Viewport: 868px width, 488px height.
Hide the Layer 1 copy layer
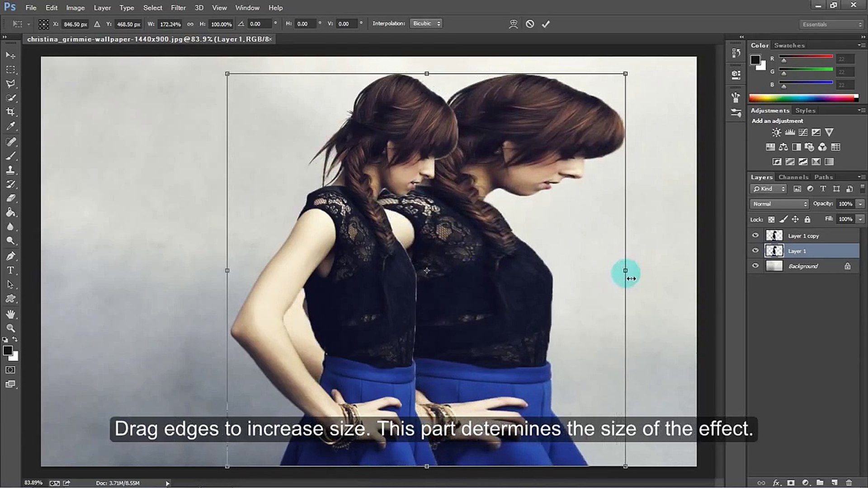pos(755,235)
